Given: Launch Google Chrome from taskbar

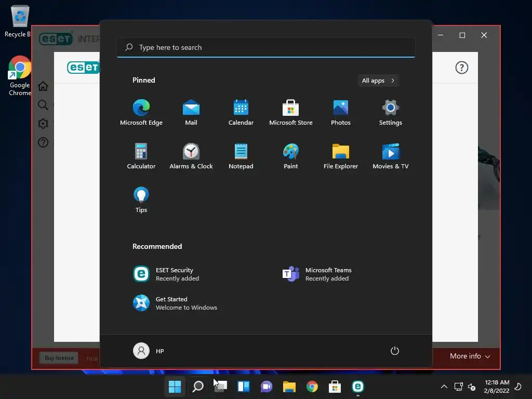Looking at the screenshot, I should point(312,387).
